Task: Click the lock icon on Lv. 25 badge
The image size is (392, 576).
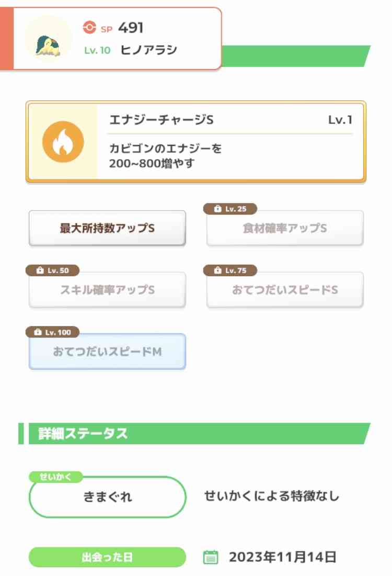Action: [217, 209]
